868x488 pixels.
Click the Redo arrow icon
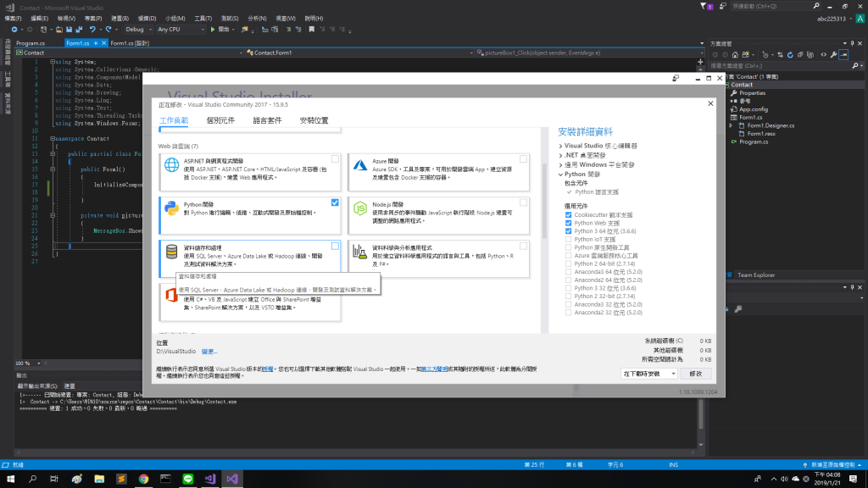point(108,30)
